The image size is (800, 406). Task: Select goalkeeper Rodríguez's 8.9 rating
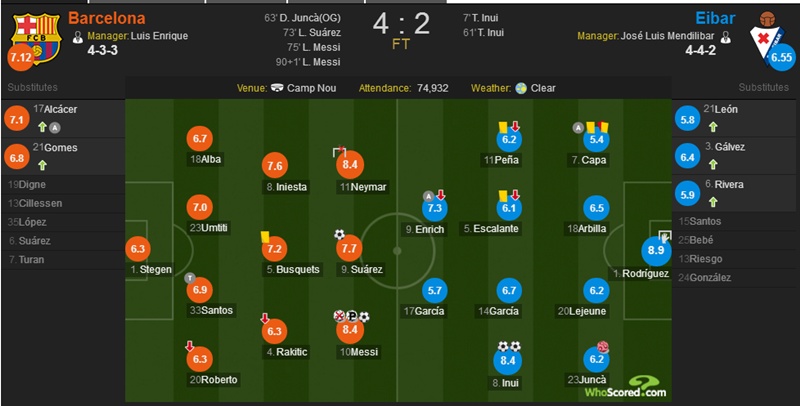(656, 250)
